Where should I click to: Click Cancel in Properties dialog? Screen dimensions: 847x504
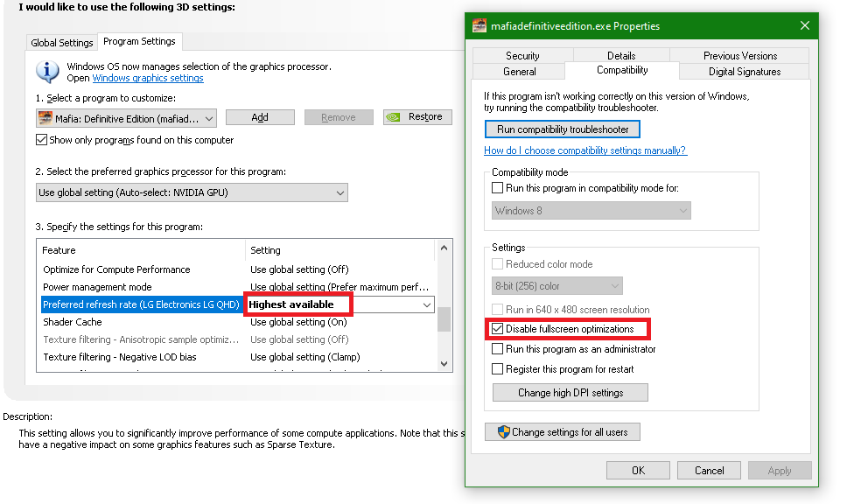pyautogui.click(x=709, y=471)
